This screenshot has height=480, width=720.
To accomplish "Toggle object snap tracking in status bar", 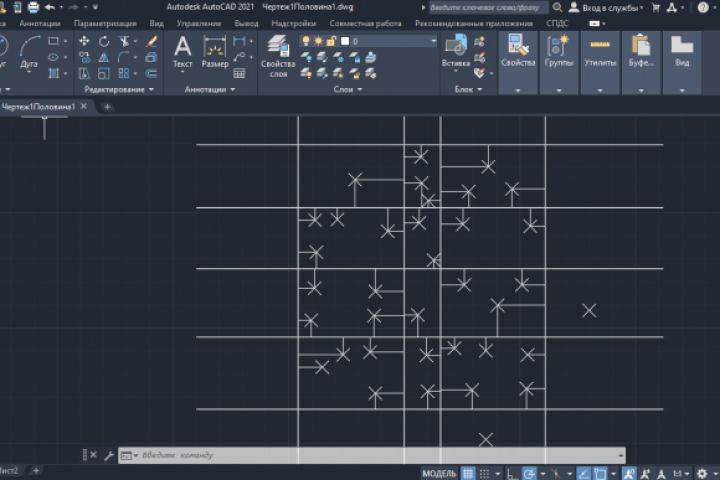I will click(x=583, y=473).
